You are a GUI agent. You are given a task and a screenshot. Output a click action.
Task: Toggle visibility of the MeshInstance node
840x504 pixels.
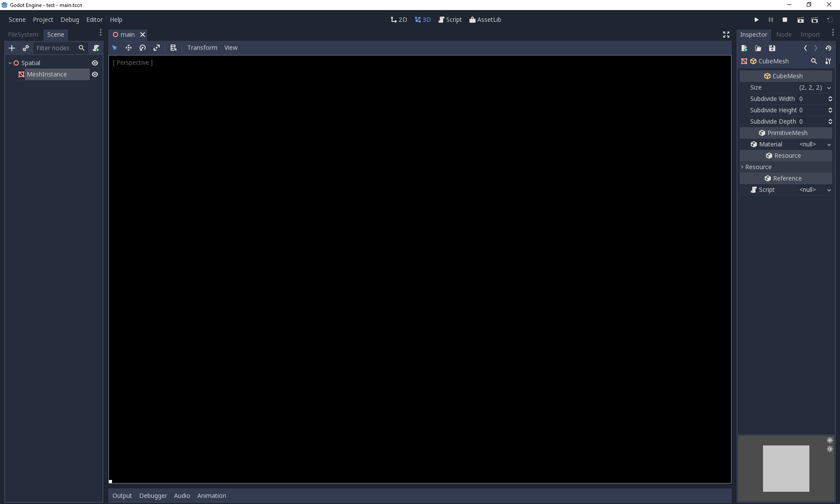pyautogui.click(x=95, y=74)
